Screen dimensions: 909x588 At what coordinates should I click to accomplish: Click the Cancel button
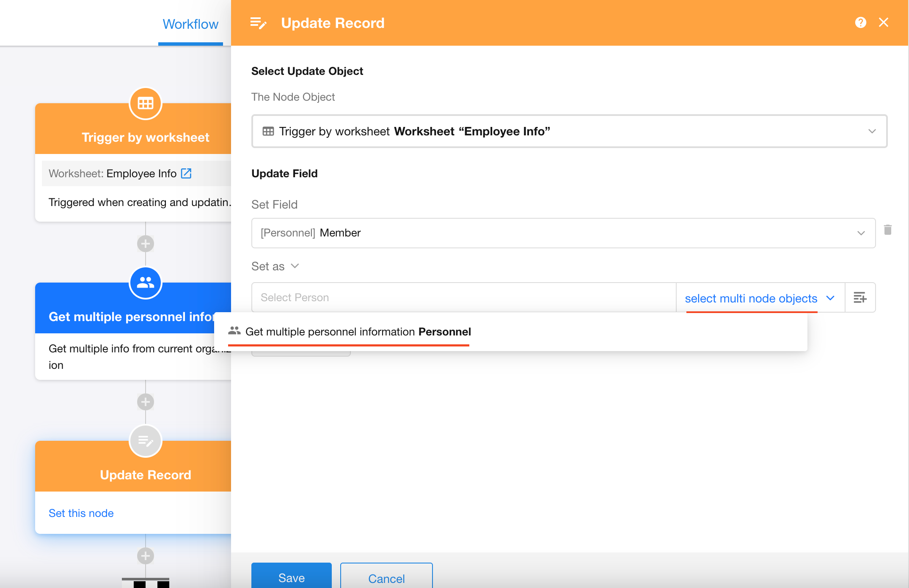(386, 578)
